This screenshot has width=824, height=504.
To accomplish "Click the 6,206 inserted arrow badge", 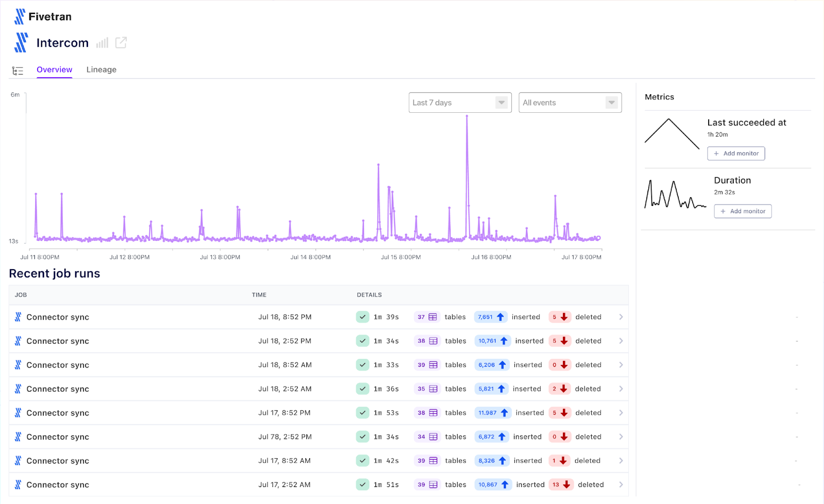I will click(x=491, y=365).
